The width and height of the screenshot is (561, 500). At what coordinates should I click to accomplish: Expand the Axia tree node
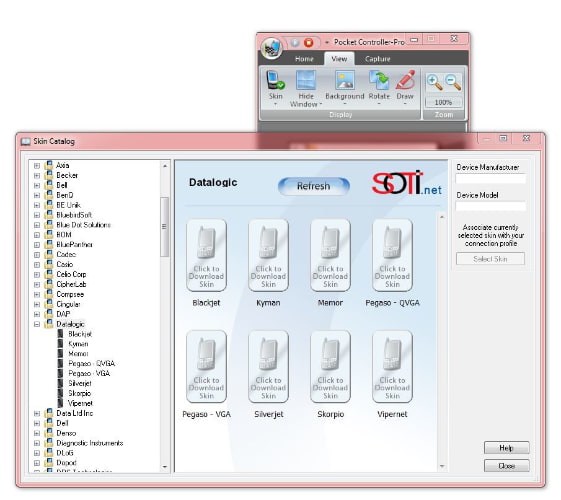[36, 166]
